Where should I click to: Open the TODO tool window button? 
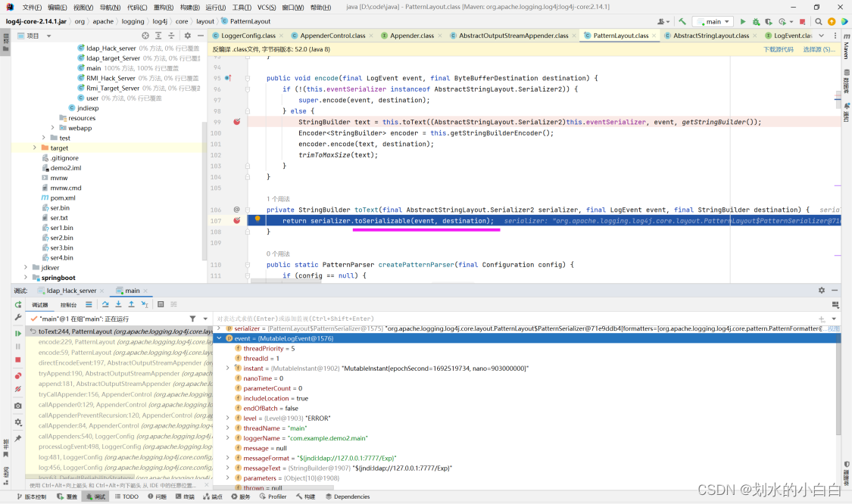pyautogui.click(x=126, y=497)
